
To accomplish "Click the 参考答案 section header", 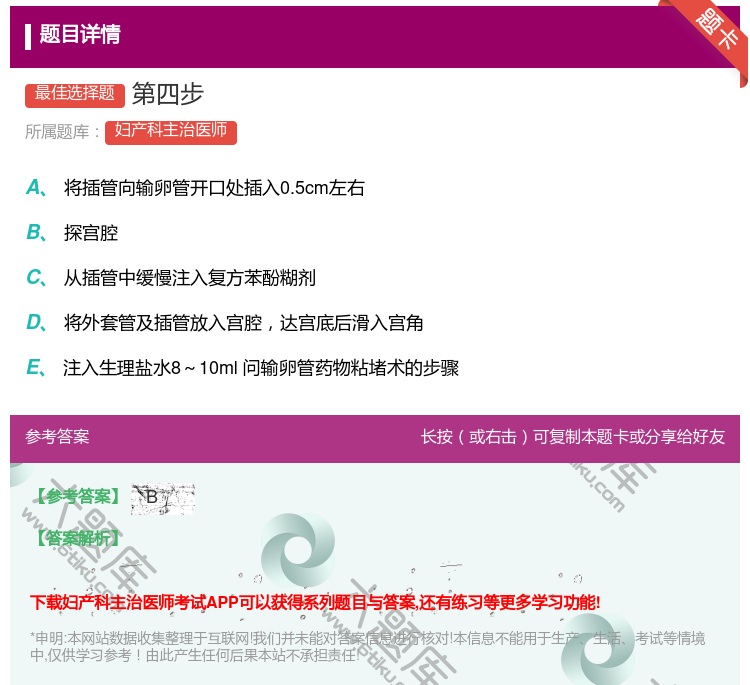I will [x=57, y=437].
